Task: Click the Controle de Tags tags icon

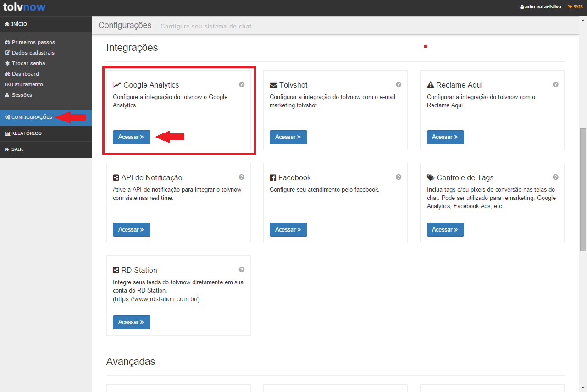Action: [431, 178]
